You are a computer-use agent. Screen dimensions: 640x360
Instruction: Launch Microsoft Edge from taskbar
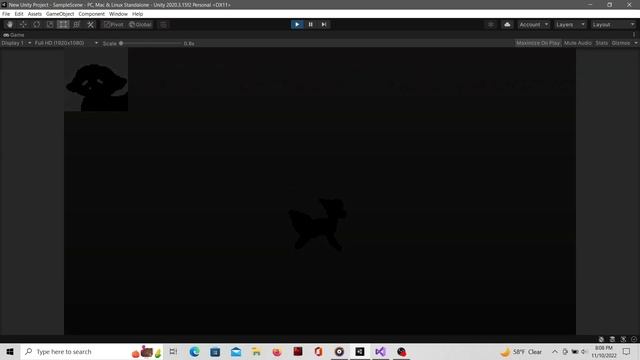pyautogui.click(x=194, y=351)
